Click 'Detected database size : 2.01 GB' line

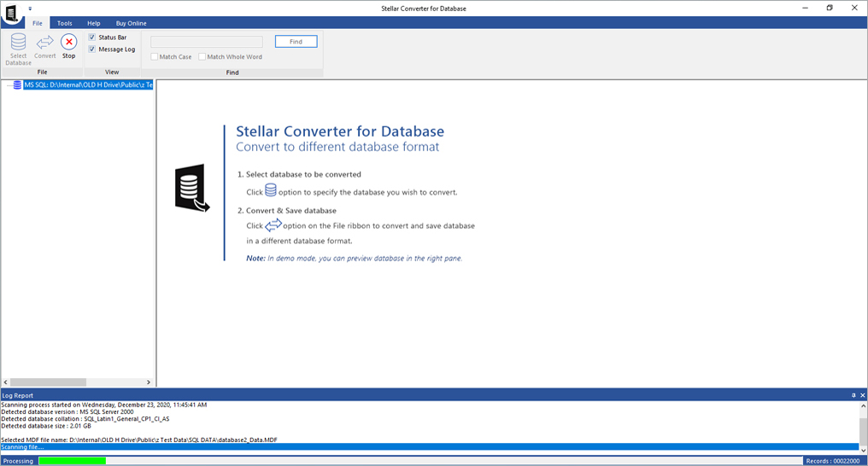point(46,426)
